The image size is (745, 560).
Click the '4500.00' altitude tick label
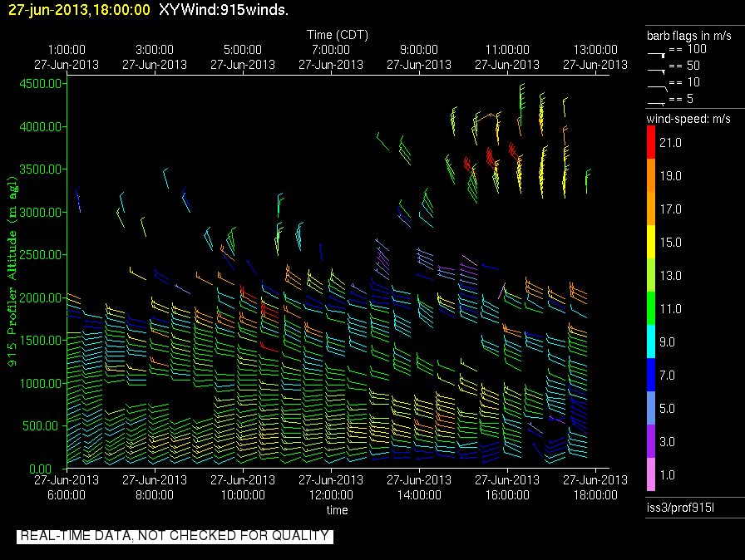(x=41, y=84)
